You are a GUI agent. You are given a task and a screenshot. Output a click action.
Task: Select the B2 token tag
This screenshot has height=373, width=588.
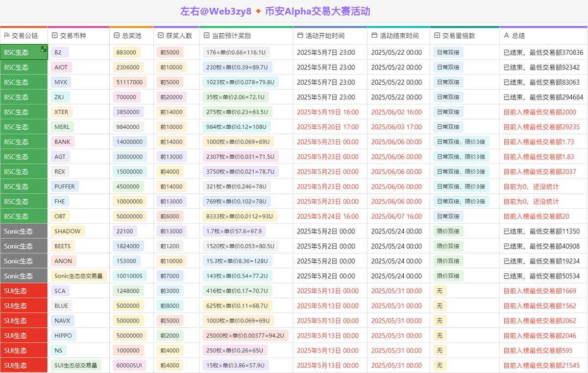60,52
